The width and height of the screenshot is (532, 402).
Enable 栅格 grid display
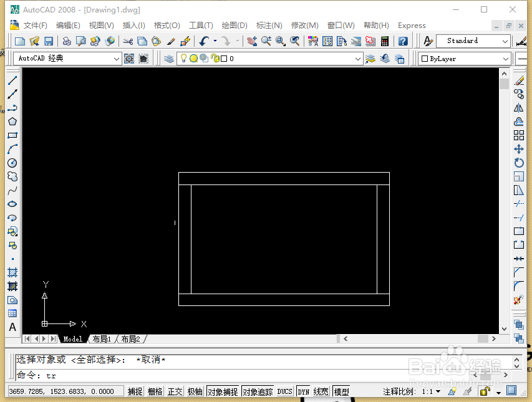point(155,391)
